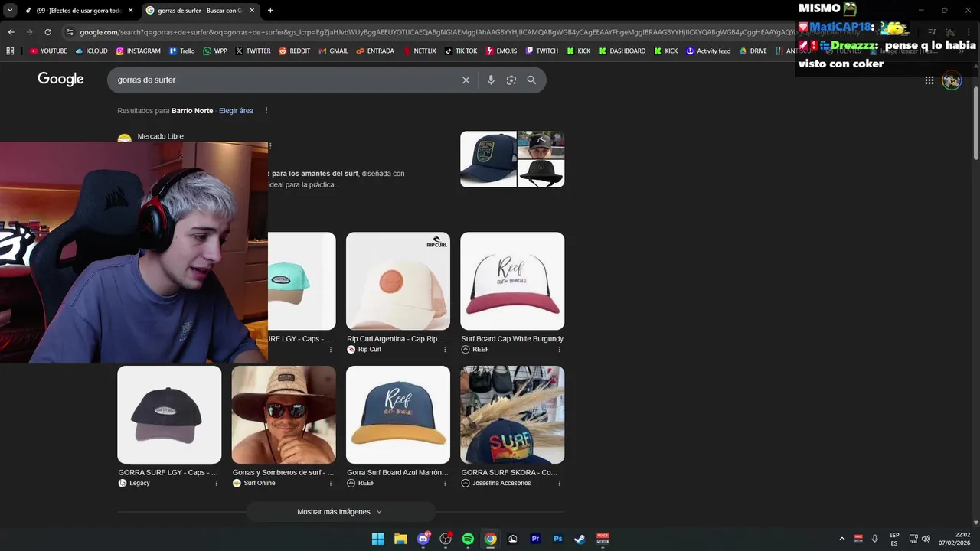Viewport: 980px width, 551px height.
Task: Open volume control in system tray
Action: (x=926, y=539)
